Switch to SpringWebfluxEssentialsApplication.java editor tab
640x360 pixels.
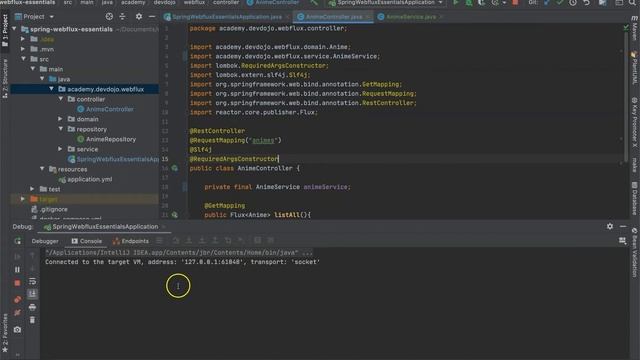(x=227, y=17)
